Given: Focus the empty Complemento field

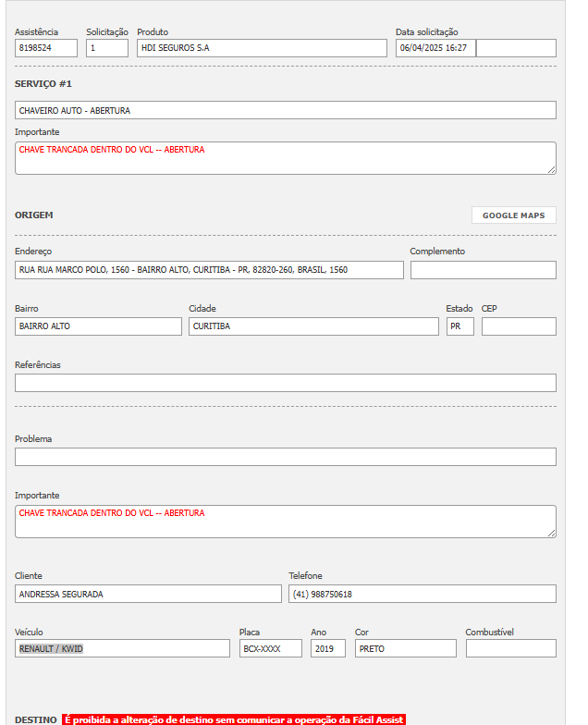Looking at the screenshot, I should click(x=483, y=270).
